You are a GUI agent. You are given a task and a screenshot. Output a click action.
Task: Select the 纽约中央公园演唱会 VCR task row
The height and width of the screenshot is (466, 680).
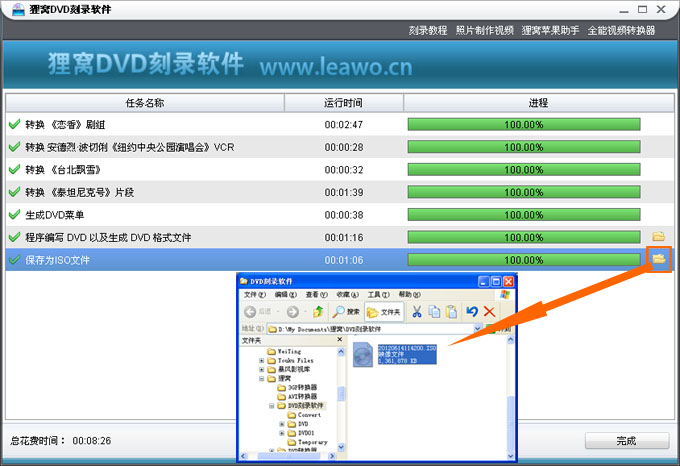pyautogui.click(x=340, y=147)
